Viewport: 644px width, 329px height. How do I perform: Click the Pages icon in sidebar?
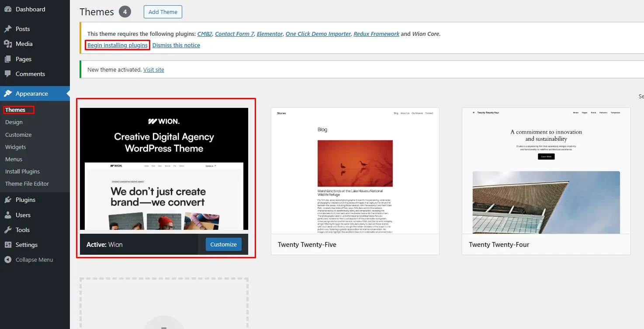click(8, 59)
